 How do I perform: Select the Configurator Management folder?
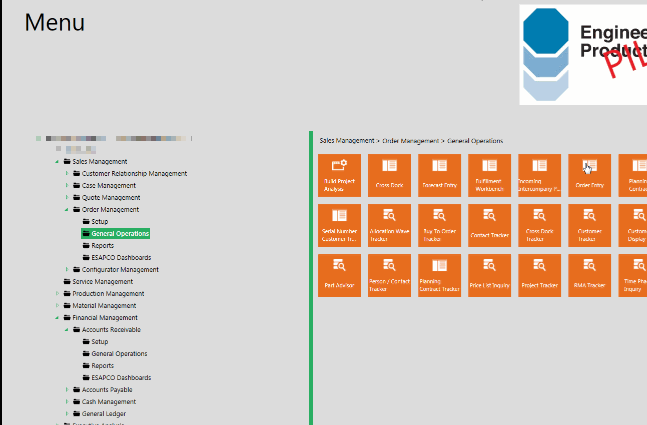(116, 269)
